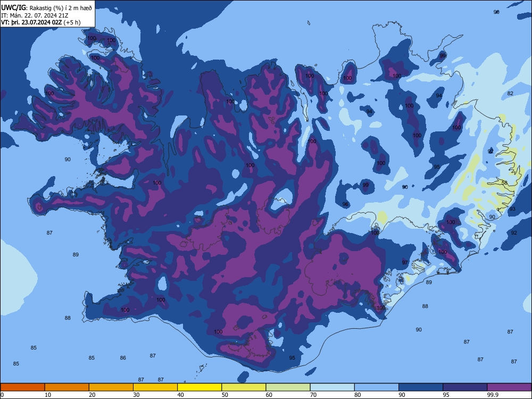Click the '50' legend tick label
Image resolution: width=532 pixels, height=399 pixels.
pyautogui.click(x=225, y=395)
